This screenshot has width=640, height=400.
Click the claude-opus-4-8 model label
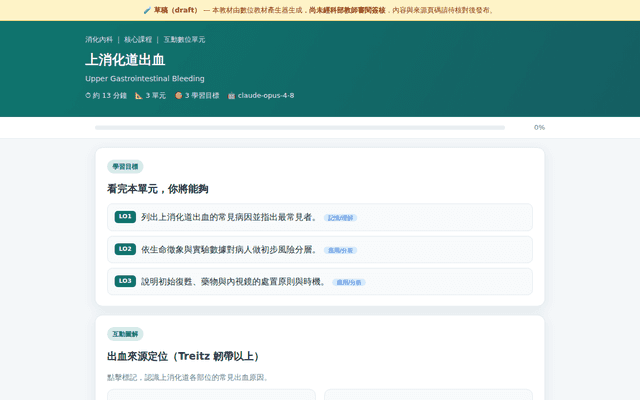(266, 96)
